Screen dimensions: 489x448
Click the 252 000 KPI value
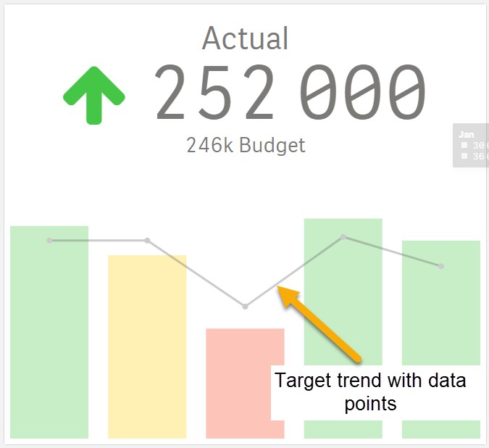[x=290, y=92]
